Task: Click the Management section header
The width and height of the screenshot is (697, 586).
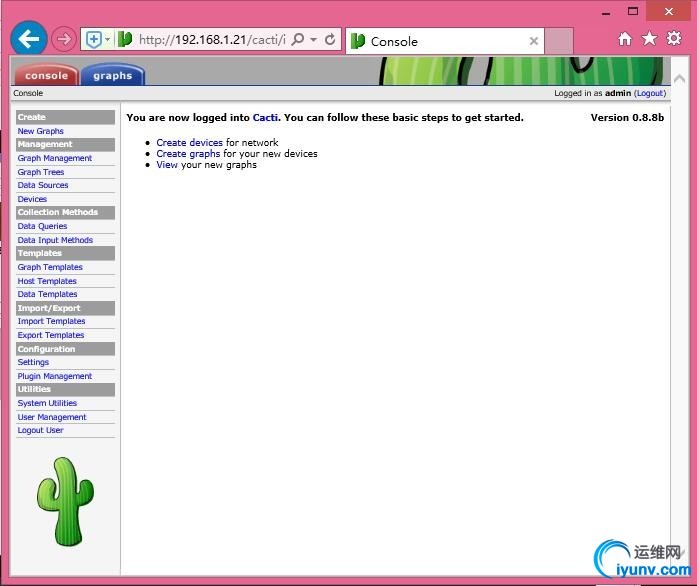Action: (65, 144)
